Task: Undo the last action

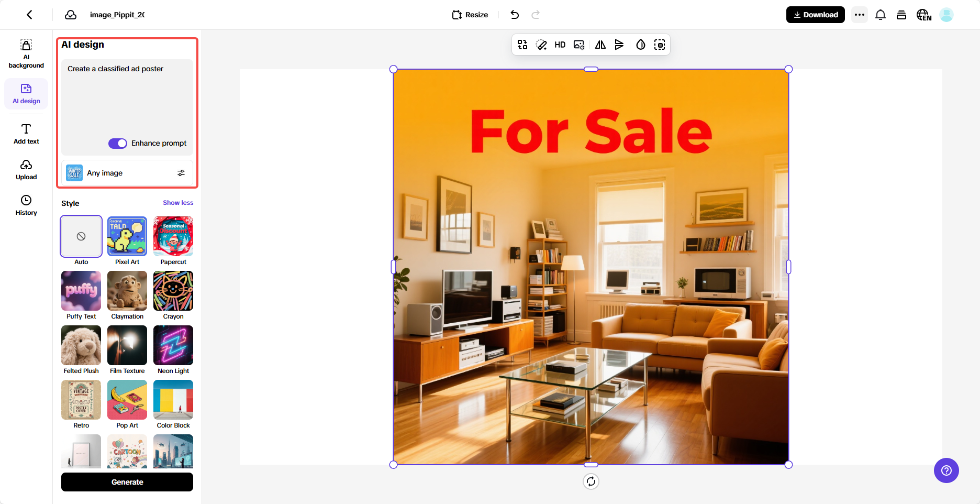Action: 514,15
